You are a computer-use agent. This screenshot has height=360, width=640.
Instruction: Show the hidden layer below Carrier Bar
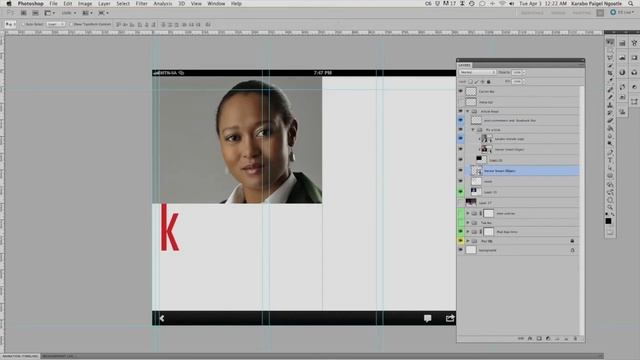[x=460, y=102]
